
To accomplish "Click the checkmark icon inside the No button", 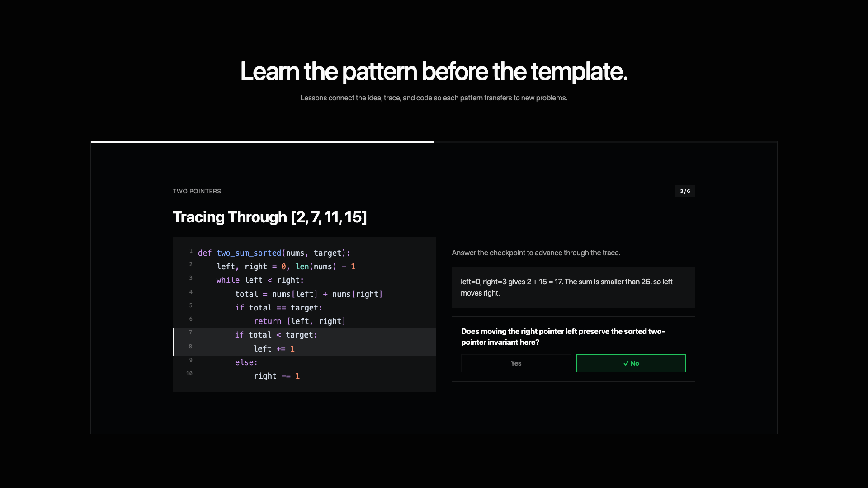I will tap(626, 363).
